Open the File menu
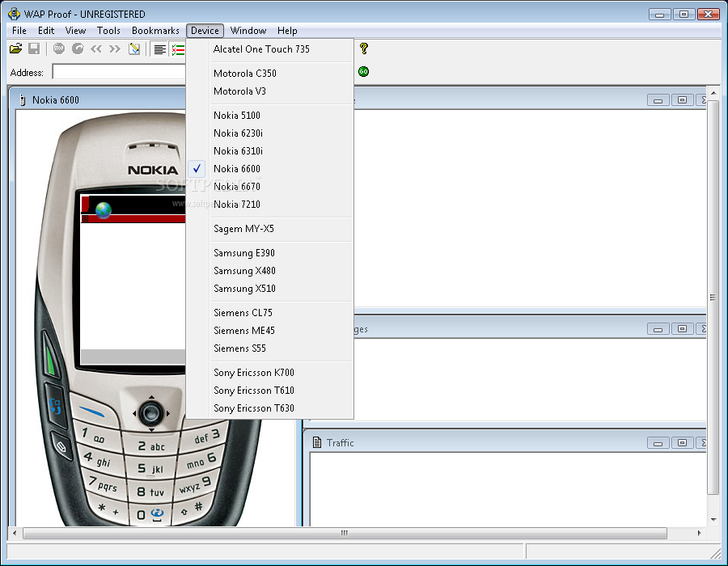 click(x=19, y=31)
